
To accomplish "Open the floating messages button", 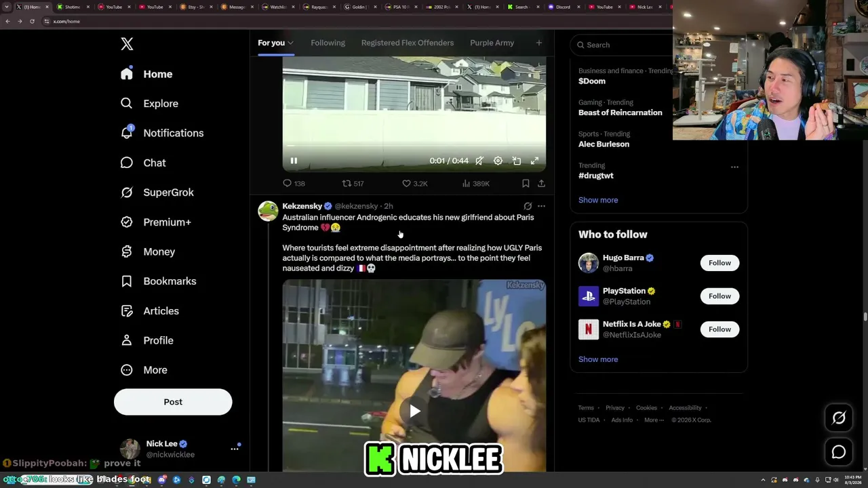I will 839,452.
